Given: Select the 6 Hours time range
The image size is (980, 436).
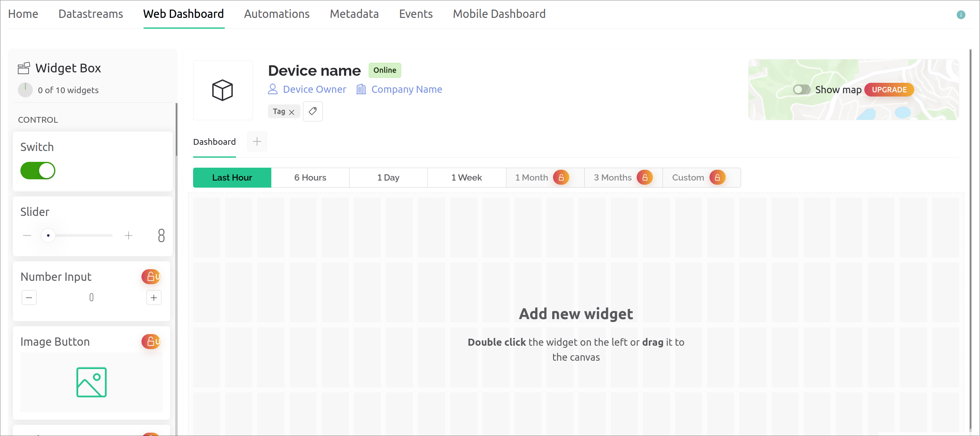Looking at the screenshot, I should coord(310,178).
